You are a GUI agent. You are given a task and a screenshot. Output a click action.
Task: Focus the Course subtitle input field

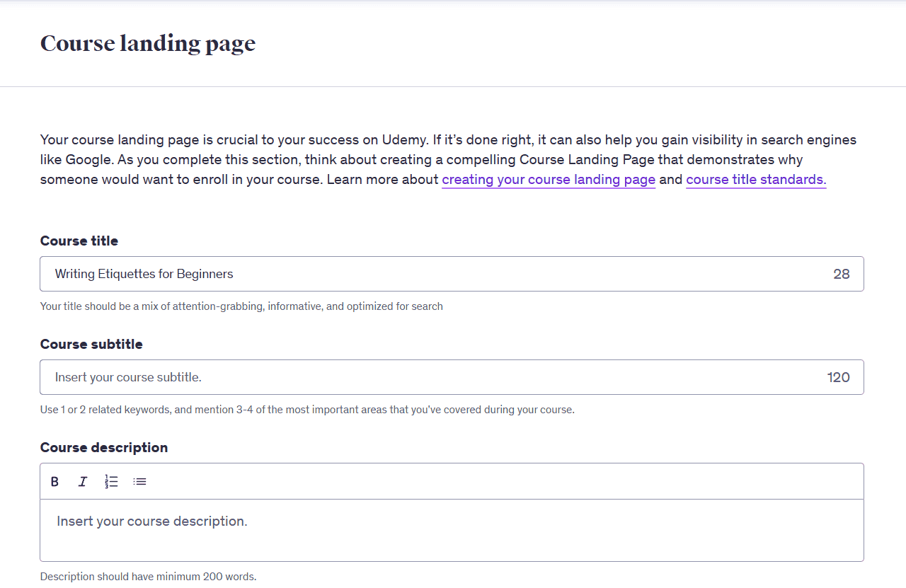425,377
